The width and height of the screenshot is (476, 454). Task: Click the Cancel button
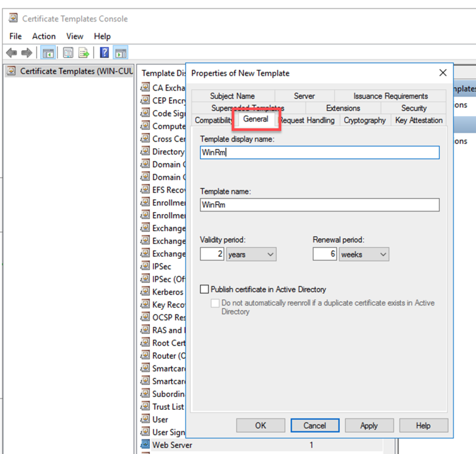click(315, 425)
